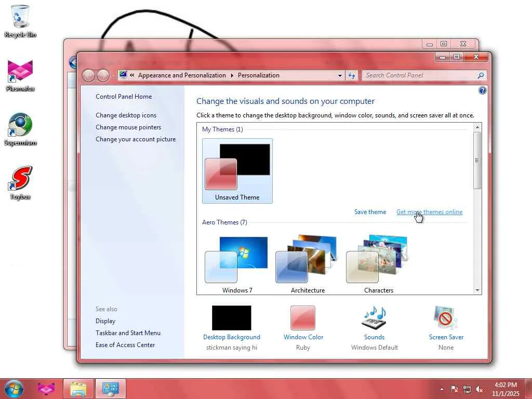Open the Desktop Background black preview
The width and height of the screenshot is (532, 399).
(231, 318)
